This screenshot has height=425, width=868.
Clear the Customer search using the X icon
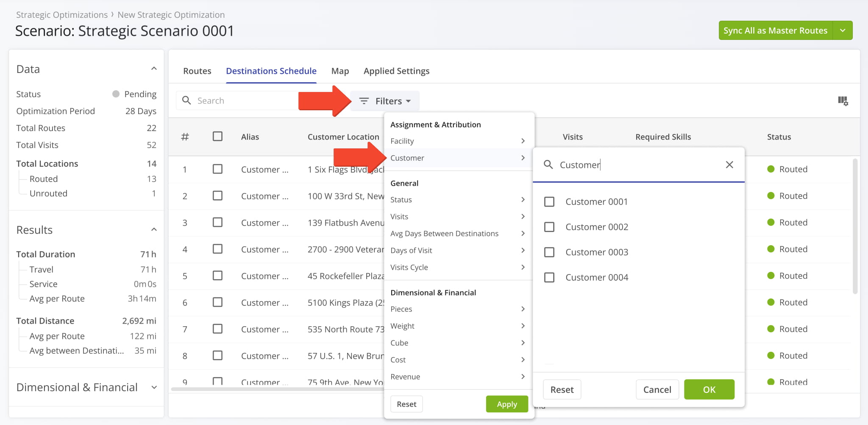click(729, 165)
